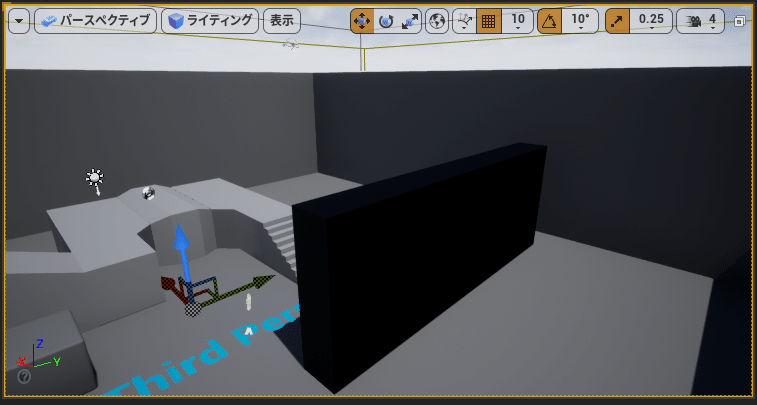Open the camera speed 4 setting

tap(701, 21)
